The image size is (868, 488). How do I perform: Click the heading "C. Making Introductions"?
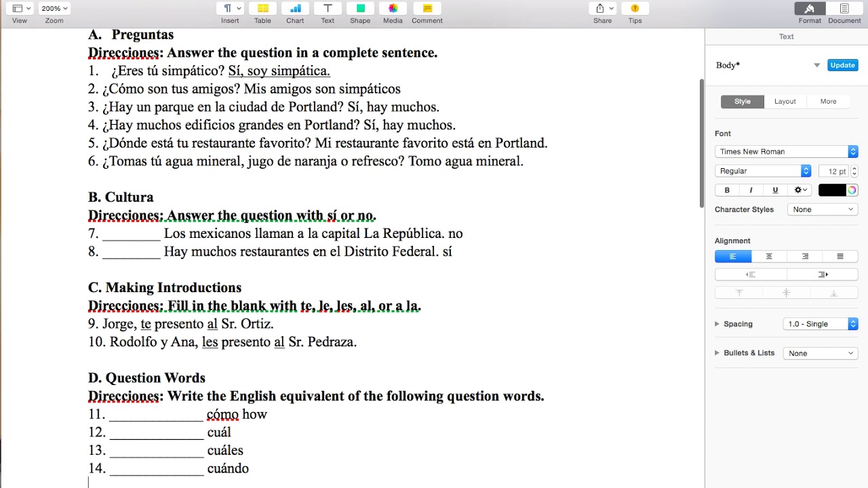click(x=165, y=287)
